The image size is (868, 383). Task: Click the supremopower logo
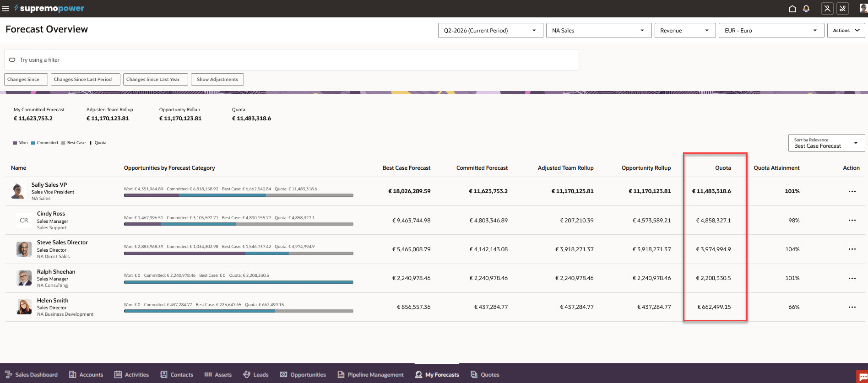click(x=49, y=8)
